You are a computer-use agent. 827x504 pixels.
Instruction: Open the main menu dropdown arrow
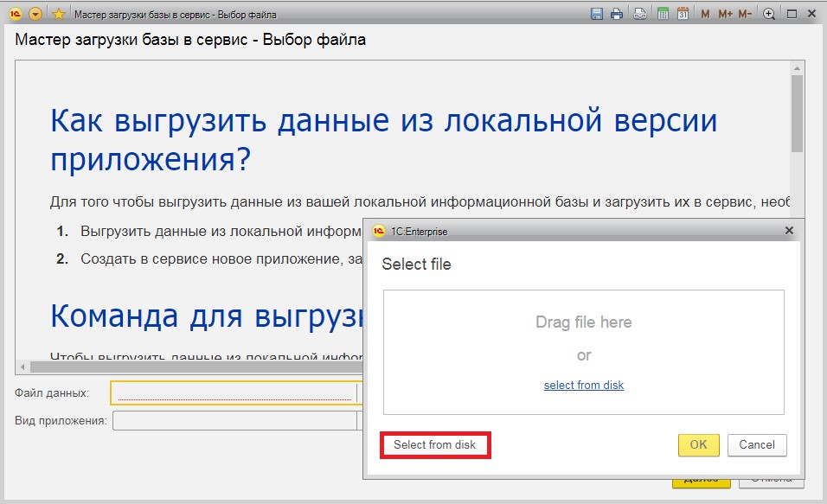pyautogui.click(x=35, y=14)
